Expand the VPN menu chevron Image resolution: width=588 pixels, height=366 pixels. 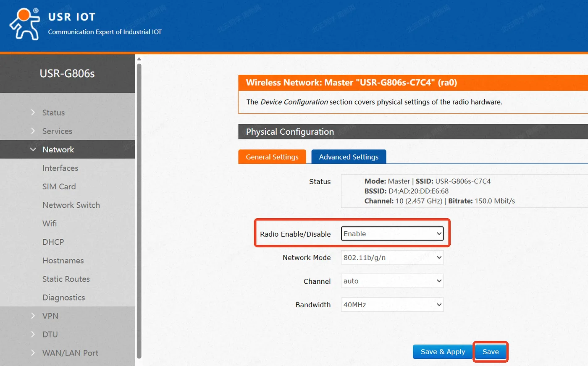tap(33, 316)
